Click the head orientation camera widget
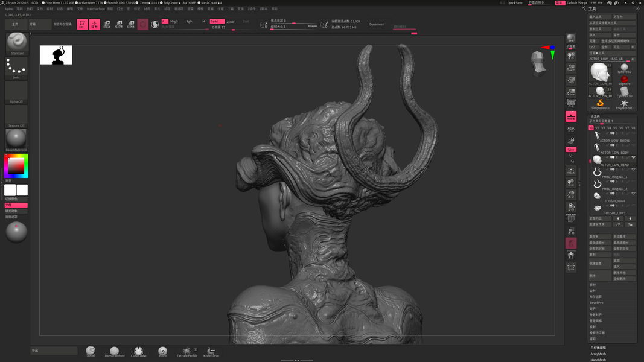644x362 pixels. pyautogui.click(x=538, y=63)
